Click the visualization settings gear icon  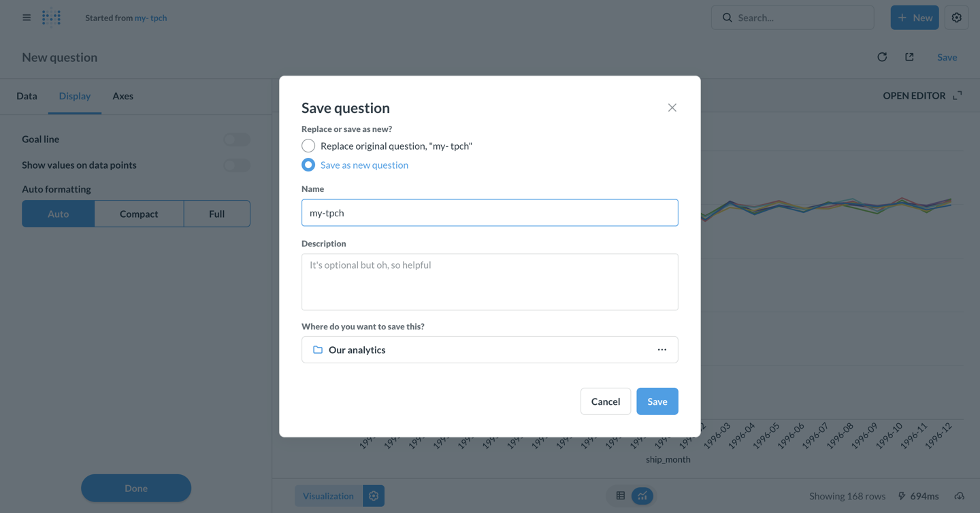pyautogui.click(x=374, y=496)
